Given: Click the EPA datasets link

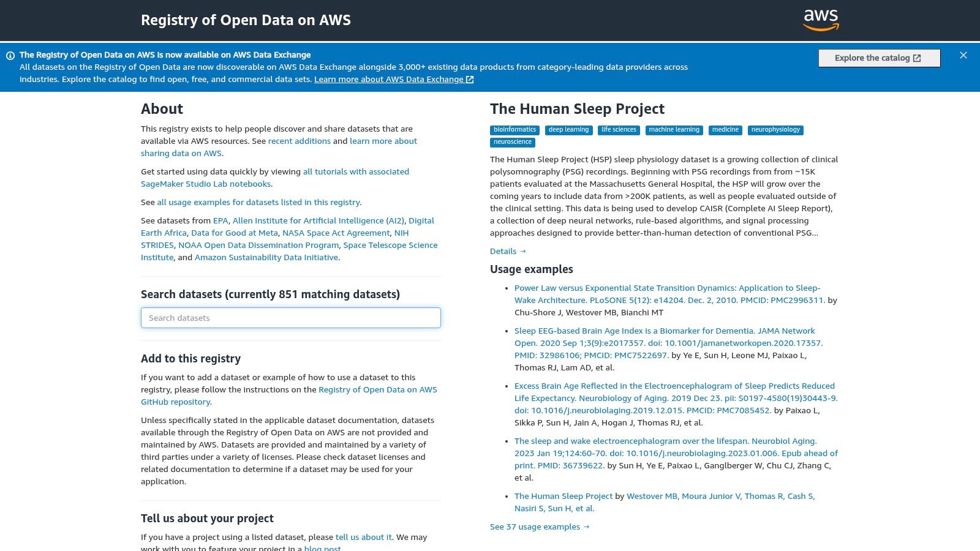Looking at the screenshot, I should pyautogui.click(x=221, y=220).
